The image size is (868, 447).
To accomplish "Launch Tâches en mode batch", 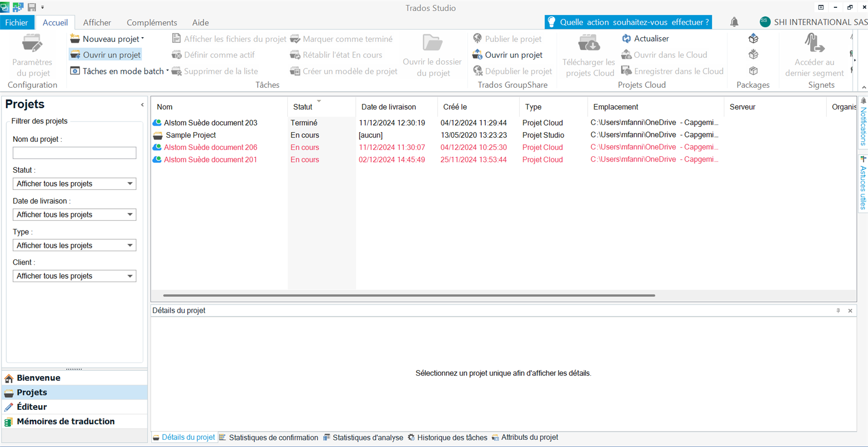I will (118, 71).
